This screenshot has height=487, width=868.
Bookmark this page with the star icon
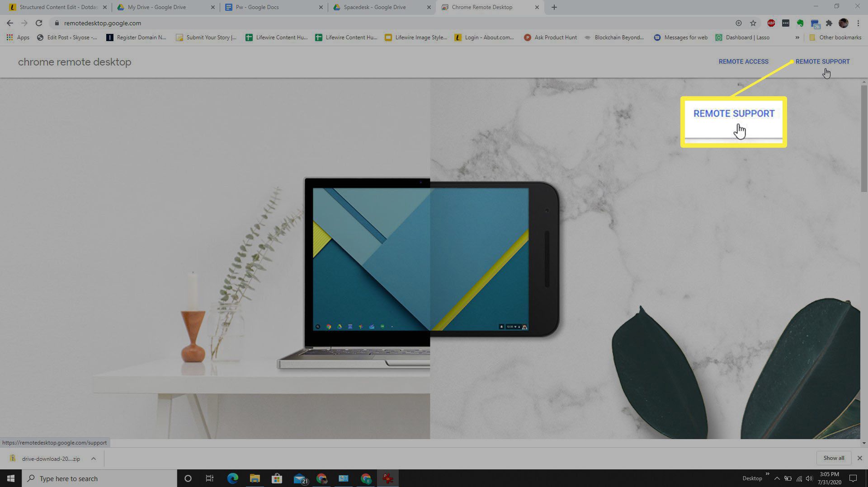pyautogui.click(x=753, y=23)
